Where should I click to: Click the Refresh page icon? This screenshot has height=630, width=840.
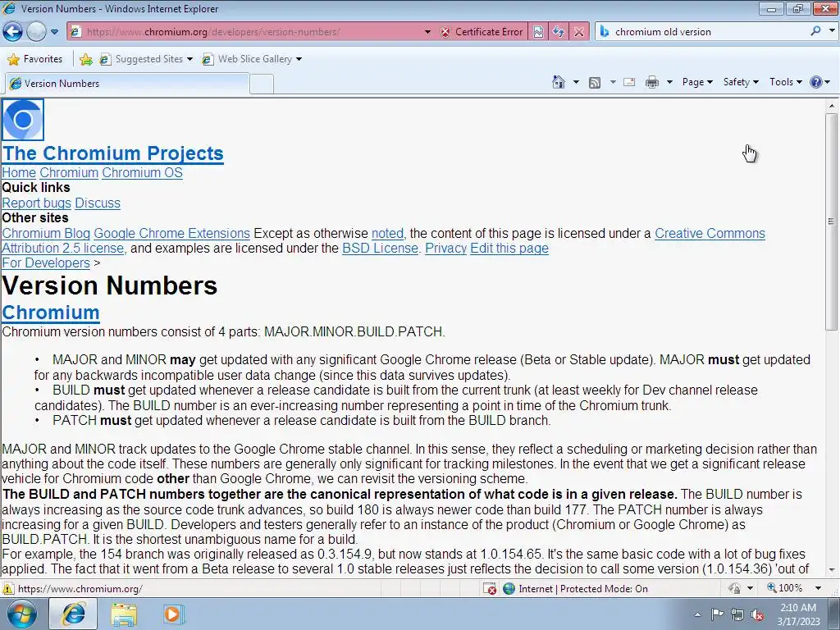[558, 32]
